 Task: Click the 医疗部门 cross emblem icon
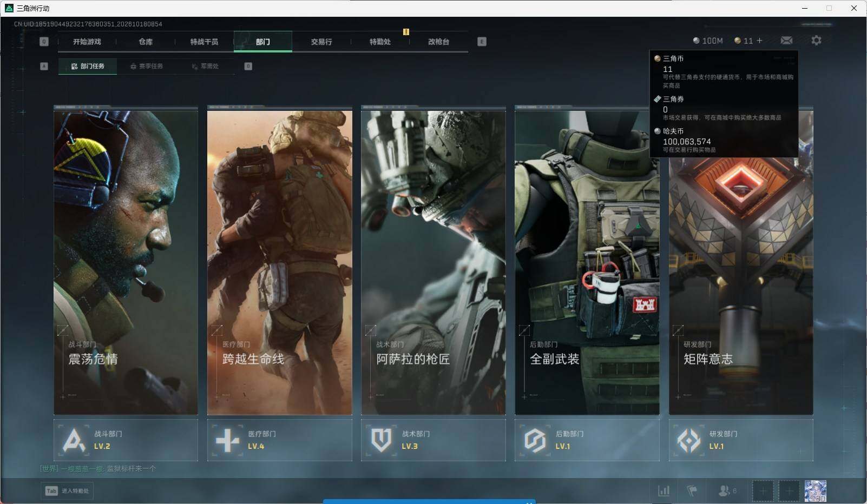(227, 440)
